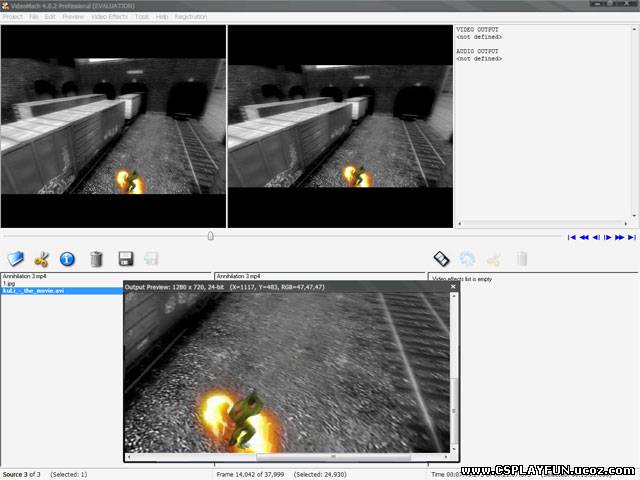Open the Tools menu
The height and width of the screenshot is (480, 640).
pos(142,17)
